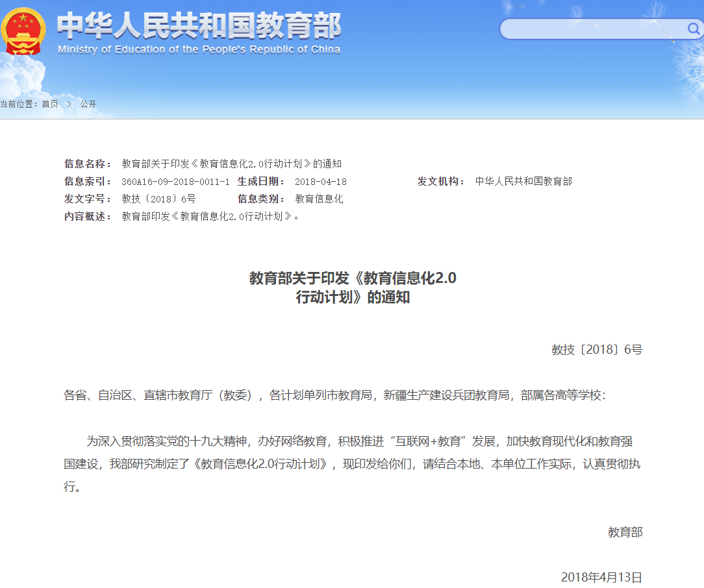Click the 生成日期 value 2018-04-18

[320, 182]
